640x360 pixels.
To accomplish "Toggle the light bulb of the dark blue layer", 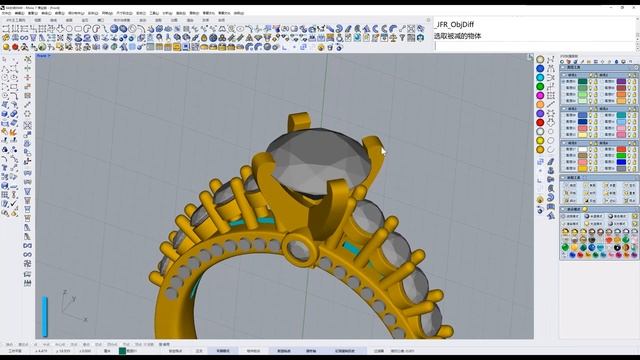I will click(x=590, y=122).
